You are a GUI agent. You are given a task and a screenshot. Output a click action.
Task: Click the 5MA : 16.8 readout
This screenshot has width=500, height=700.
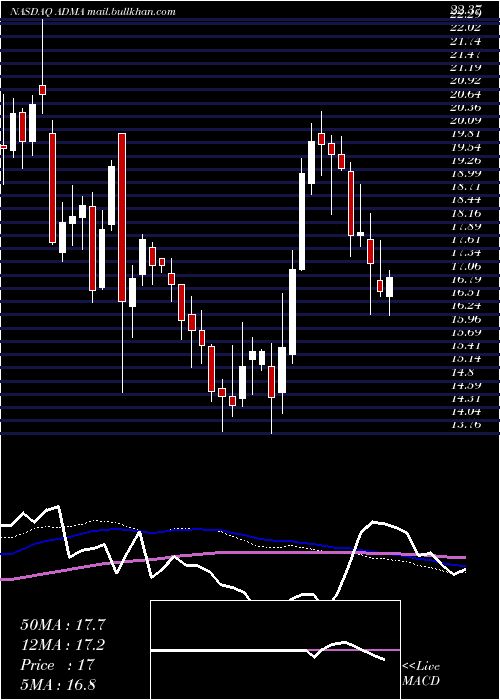pos(58,684)
